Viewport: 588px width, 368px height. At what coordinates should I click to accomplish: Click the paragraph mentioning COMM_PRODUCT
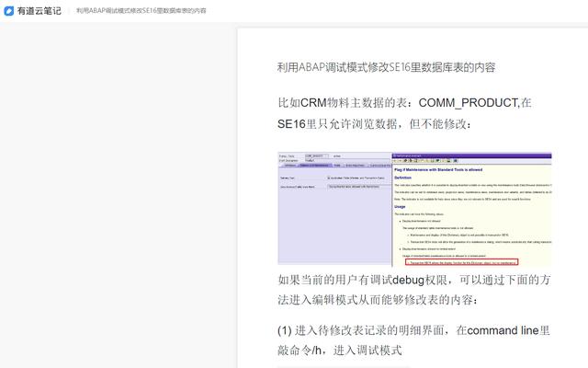click(404, 113)
